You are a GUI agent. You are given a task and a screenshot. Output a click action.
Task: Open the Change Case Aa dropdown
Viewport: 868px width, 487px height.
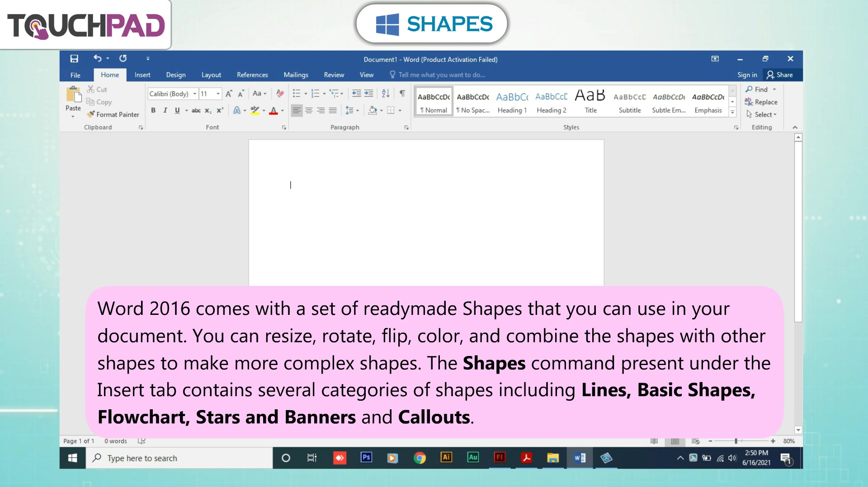[259, 94]
